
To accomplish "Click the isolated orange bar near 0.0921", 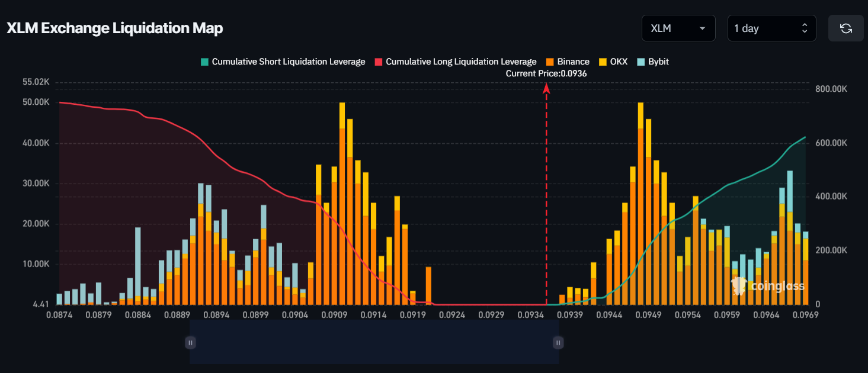I will tap(428, 286).
